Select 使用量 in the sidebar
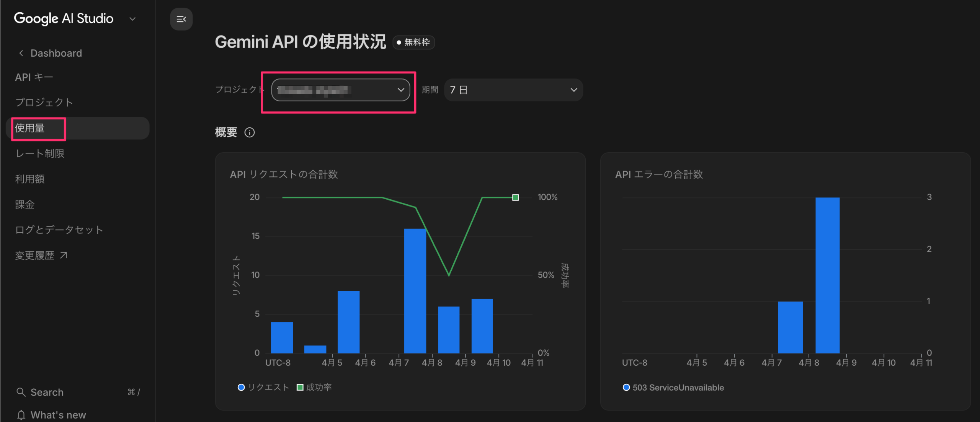This screenshot has height=422, width=980. [x=30, y=128]
